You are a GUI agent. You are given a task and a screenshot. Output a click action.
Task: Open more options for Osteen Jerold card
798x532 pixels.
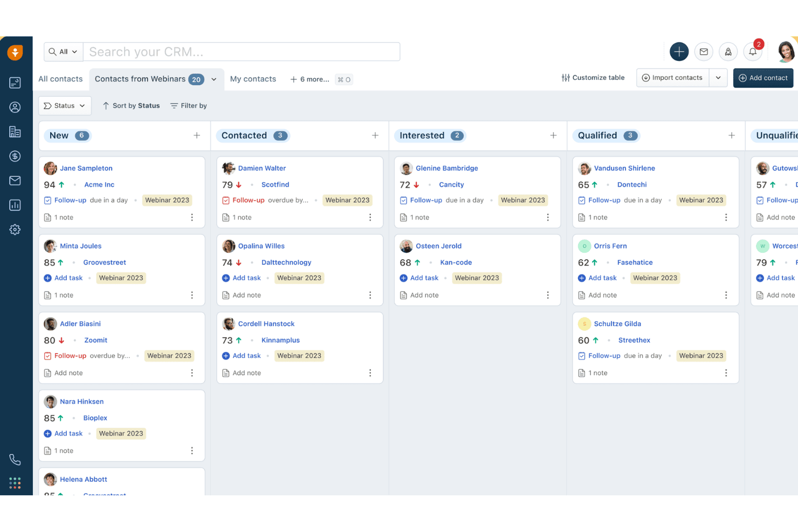(x=548, y=295)
